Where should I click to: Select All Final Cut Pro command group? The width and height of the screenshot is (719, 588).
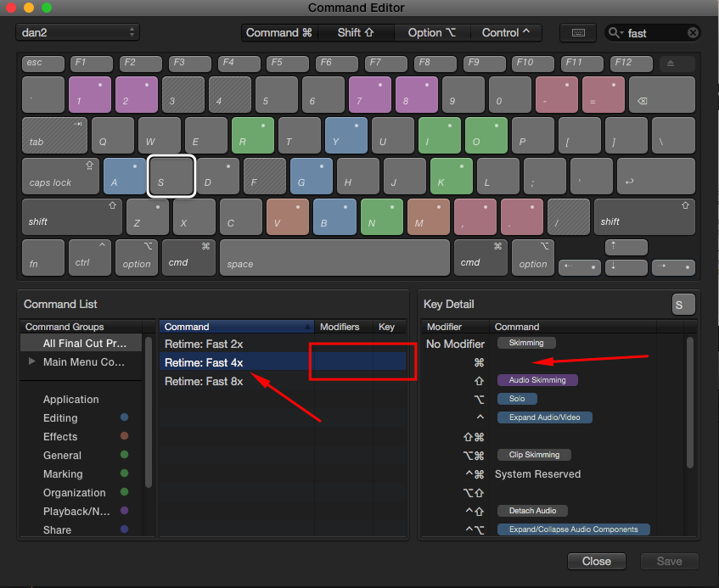point(81,344)
